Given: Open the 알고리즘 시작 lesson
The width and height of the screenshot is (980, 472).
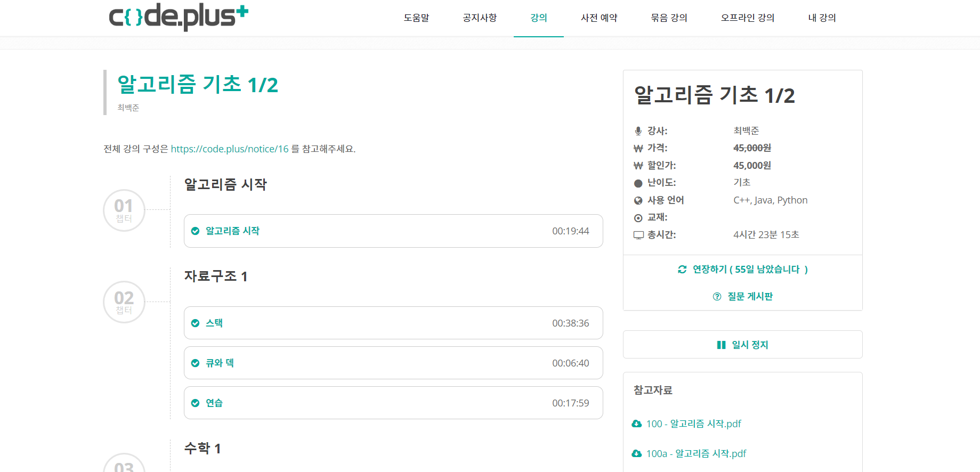Looking at the screenshot, I should click(393, 231).
